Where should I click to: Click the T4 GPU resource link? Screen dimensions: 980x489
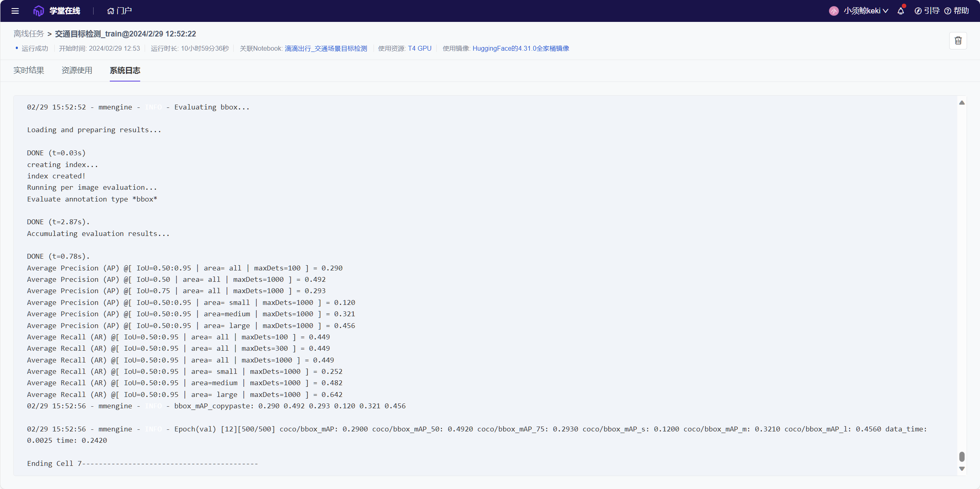(419, 49)
